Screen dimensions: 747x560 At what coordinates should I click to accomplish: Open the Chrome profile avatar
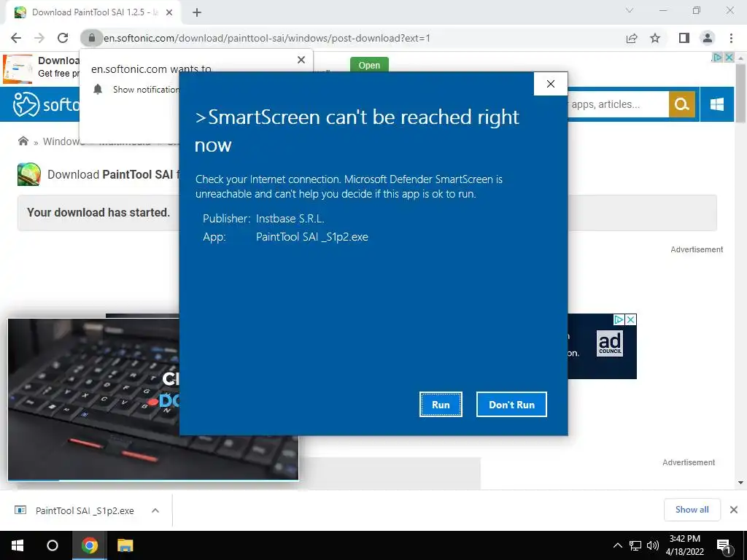click(708, 38)
